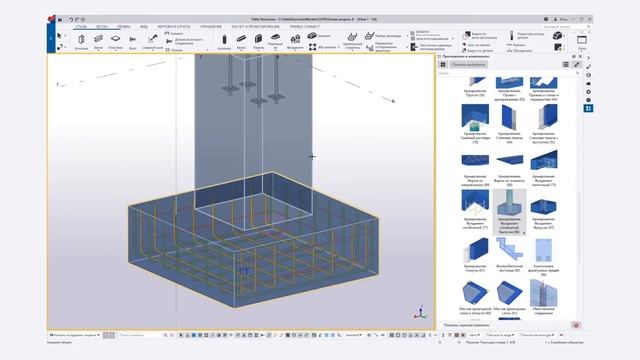Open Начало координат модели dropdown
Image resolution: width=640 pixels, height=360 pixels.
74,335
